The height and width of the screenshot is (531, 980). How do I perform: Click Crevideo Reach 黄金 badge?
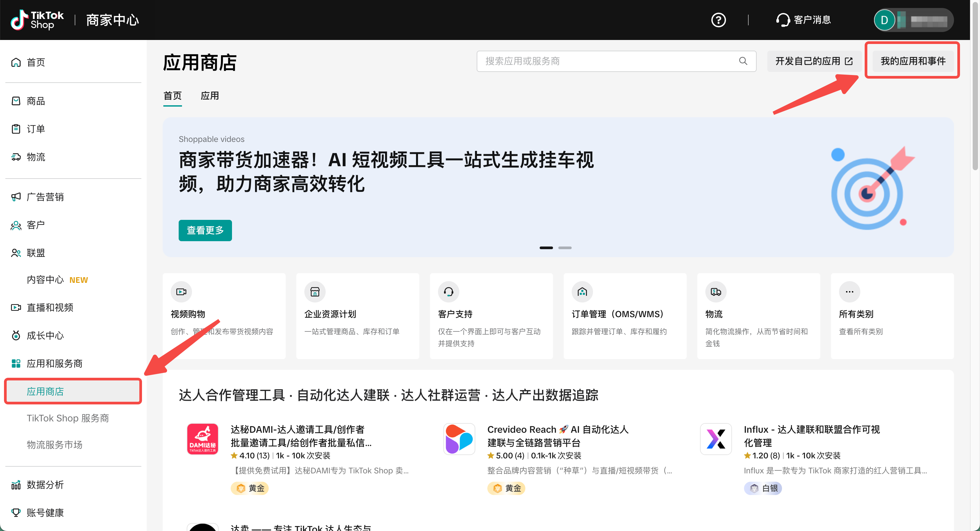point(506,488)
